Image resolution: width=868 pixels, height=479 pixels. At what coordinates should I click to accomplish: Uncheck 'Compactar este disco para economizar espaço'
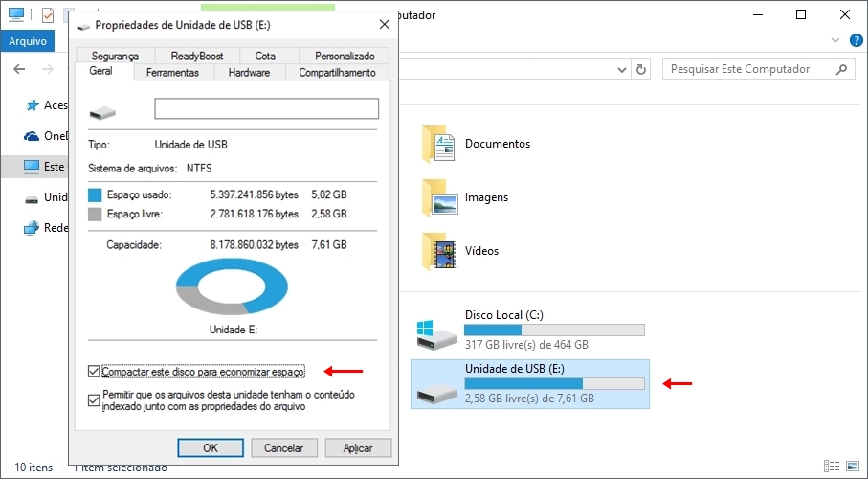point(94,371)
